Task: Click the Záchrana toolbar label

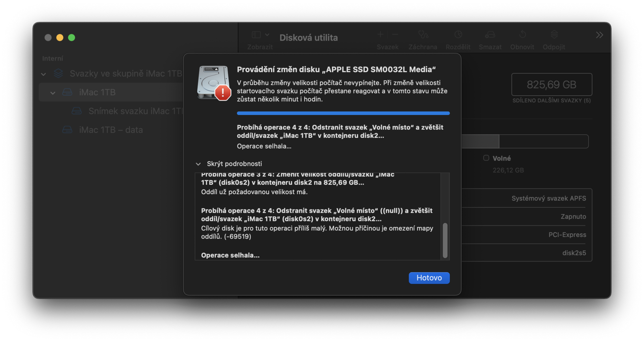Action: [x=423, y=47]
